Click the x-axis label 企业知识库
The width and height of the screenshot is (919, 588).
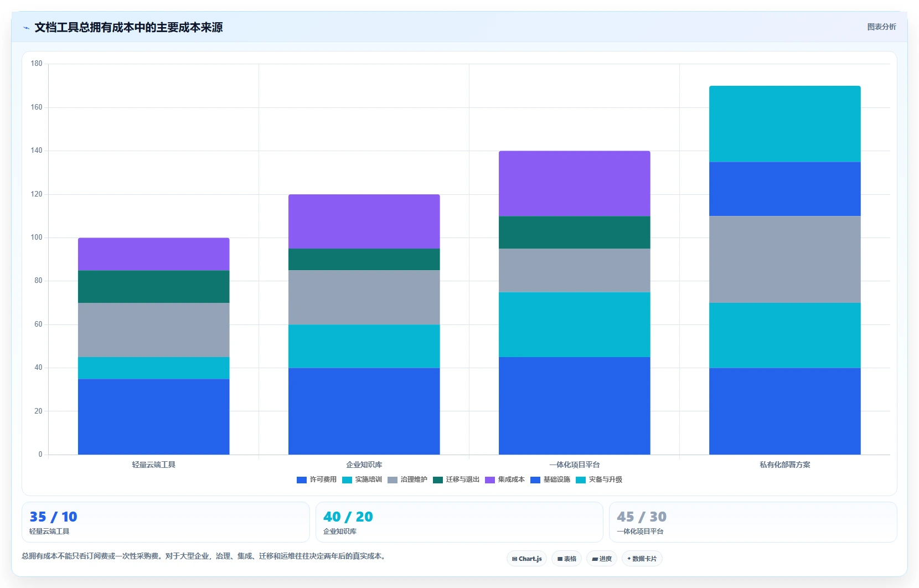coord(364,465)
